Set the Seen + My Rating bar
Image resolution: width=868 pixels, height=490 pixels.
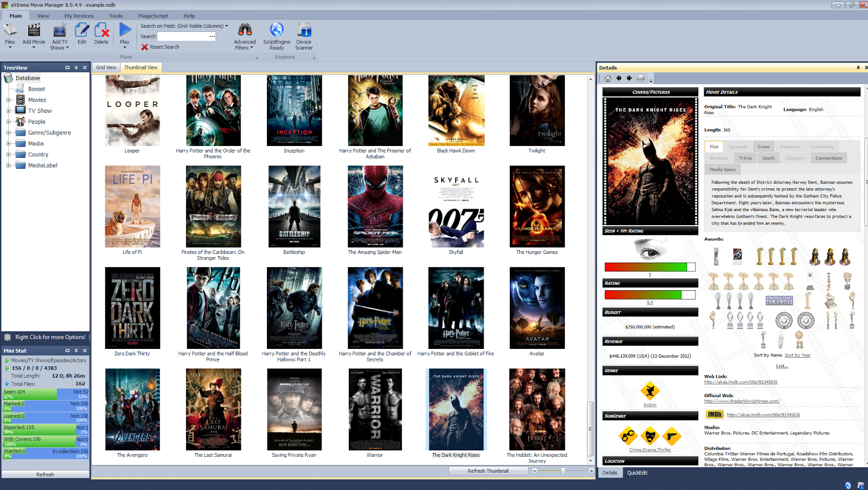[x=650, y=267]
